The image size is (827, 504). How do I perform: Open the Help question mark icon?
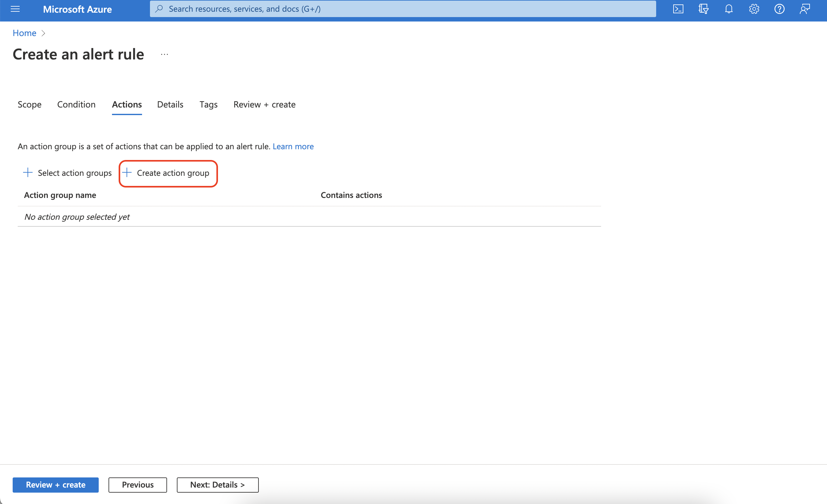coord(779,9)
